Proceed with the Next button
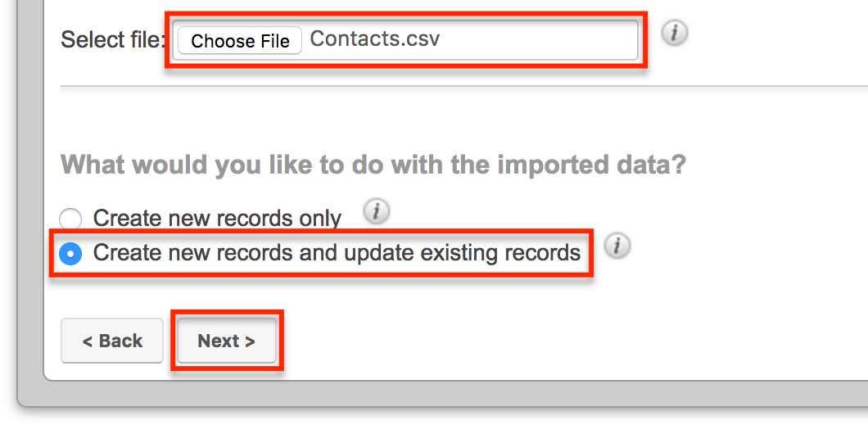 (226, 341)
